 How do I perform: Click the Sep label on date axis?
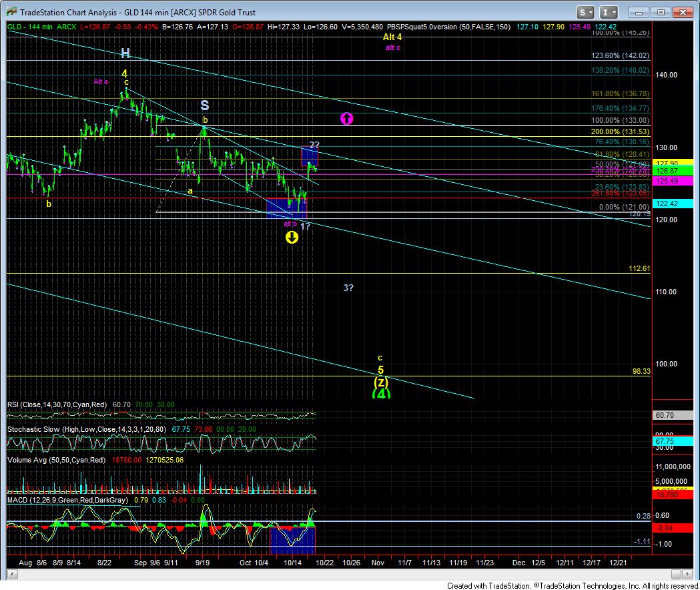coord(140,563)
